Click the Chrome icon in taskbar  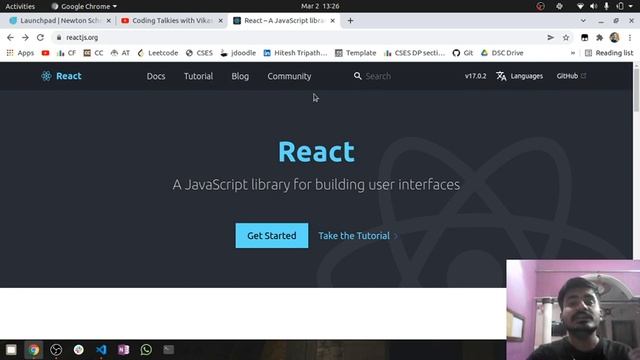point(33,350)
